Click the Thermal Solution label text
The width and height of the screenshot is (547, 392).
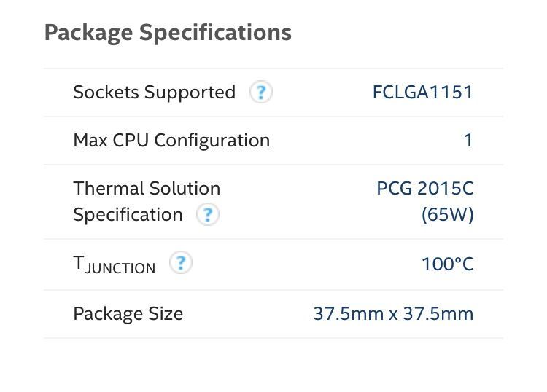147,189
